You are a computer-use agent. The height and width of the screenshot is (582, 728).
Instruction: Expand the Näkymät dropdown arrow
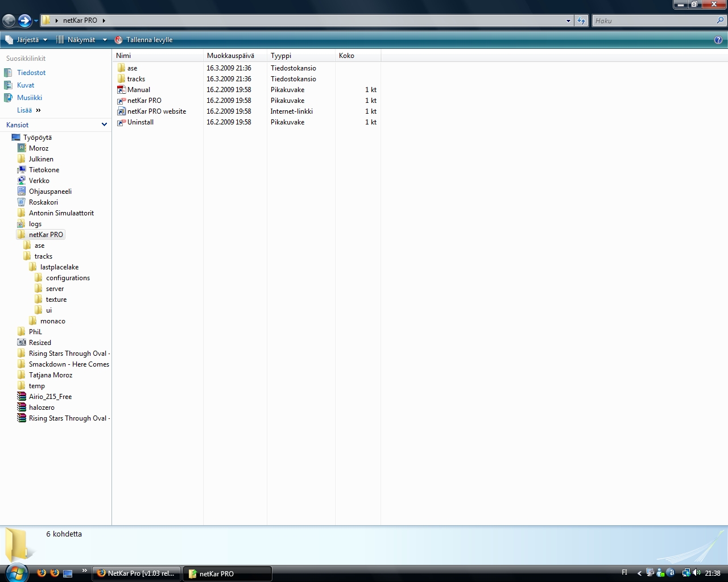coord(105,40)
